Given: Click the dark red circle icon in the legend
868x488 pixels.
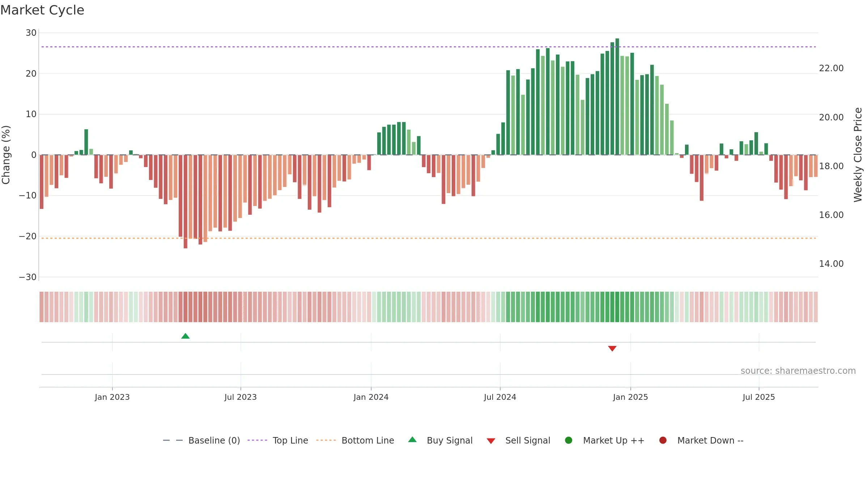Looking at the screenshot, I should (663, 440).
